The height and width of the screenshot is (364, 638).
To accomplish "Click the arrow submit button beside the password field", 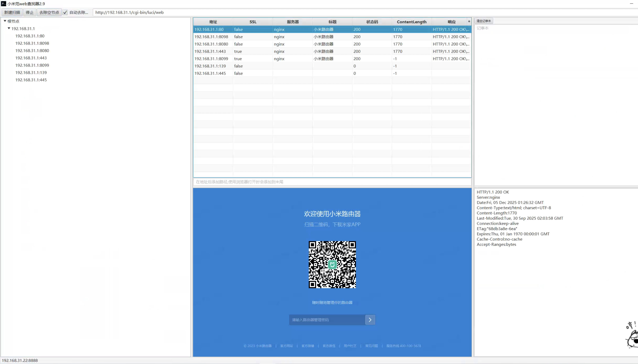I will click(x=370, y=320).
